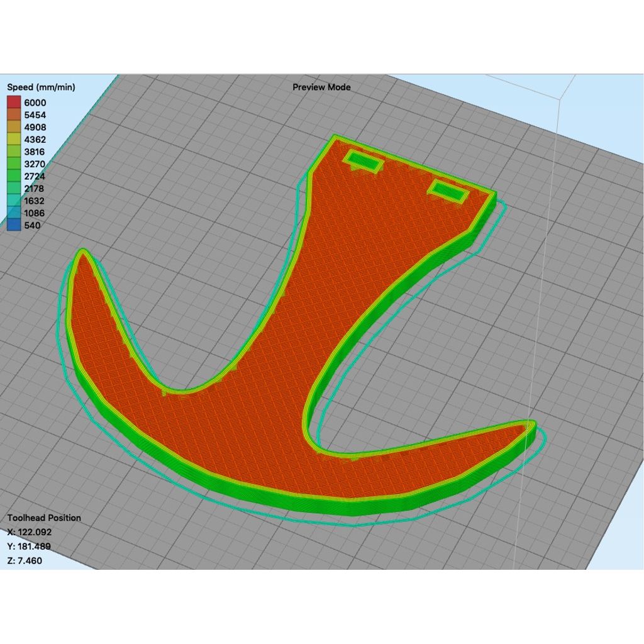
Task: Click the 4908 speed color swatch
Action: click(x=14, y=127)
